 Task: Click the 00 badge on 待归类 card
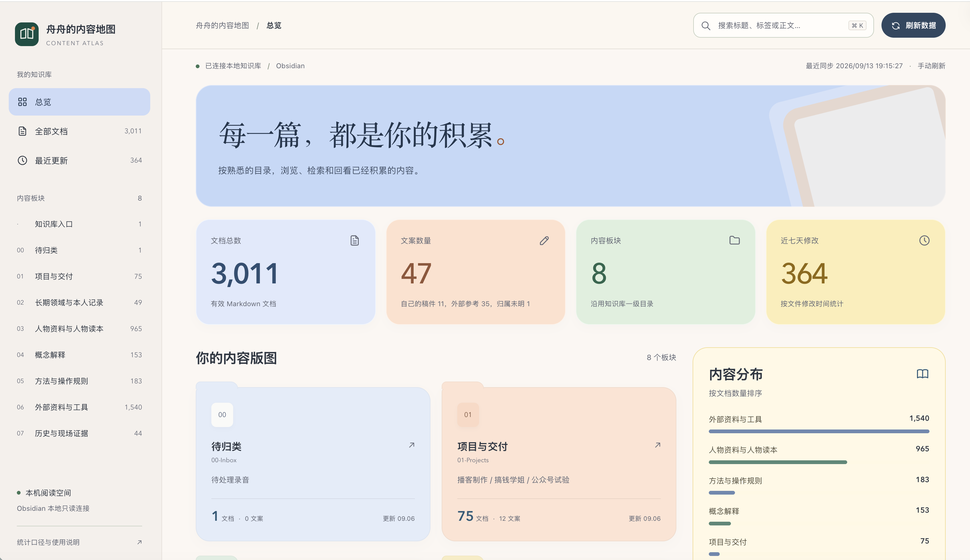coord(222,415)
